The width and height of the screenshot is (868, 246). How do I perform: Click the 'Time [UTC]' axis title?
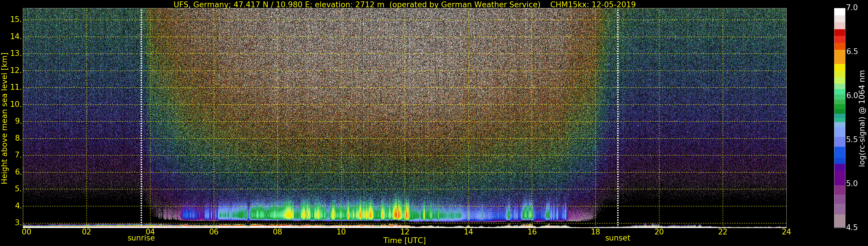(404, 241)
